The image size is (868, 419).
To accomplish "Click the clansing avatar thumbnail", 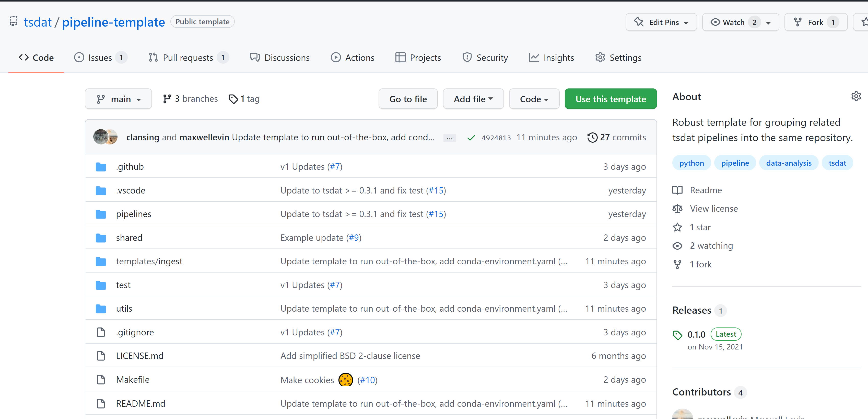I will pos(101,137).
